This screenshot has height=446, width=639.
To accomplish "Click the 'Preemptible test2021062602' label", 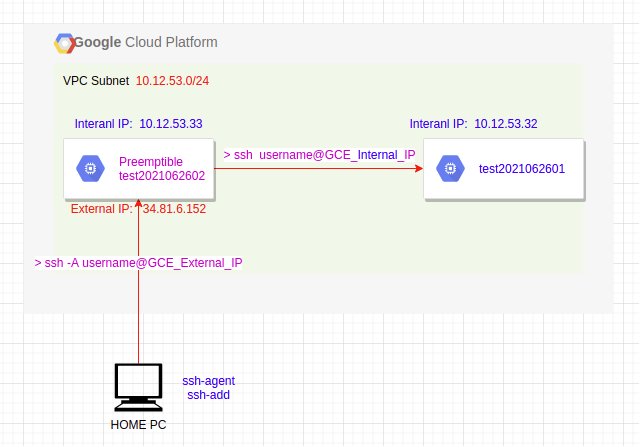I will (162, 169).
